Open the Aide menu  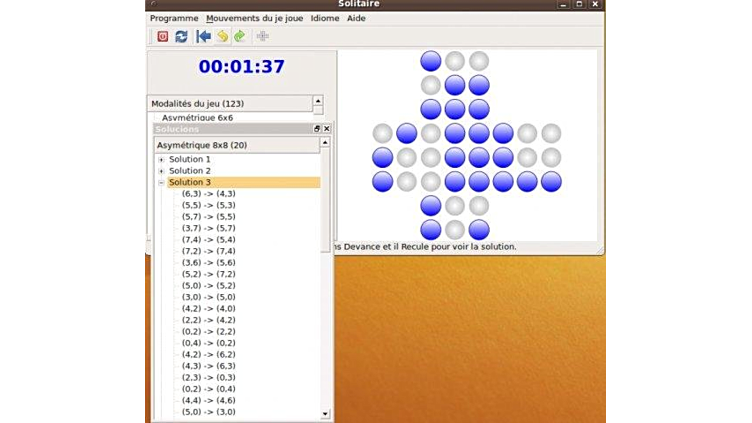356,18
